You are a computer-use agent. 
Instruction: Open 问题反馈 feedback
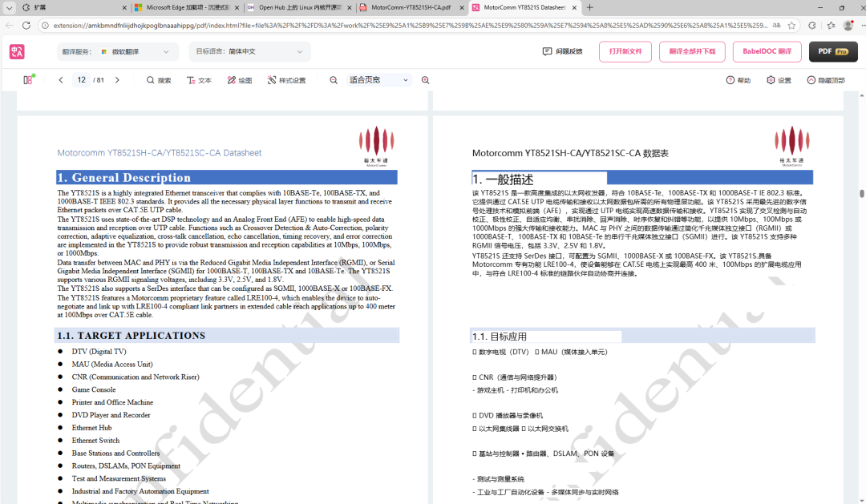pyautogui.click(x=563, y=51)
